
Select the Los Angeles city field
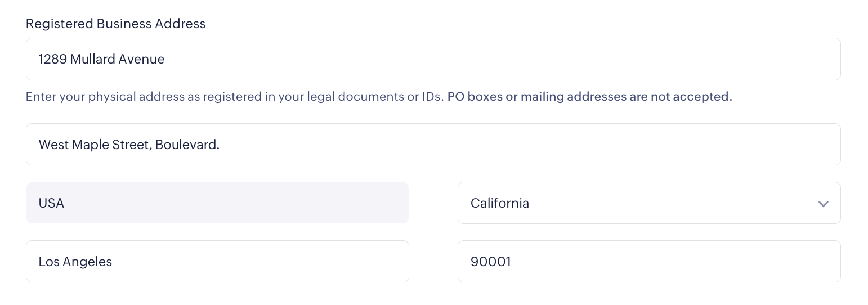(217, 262)
